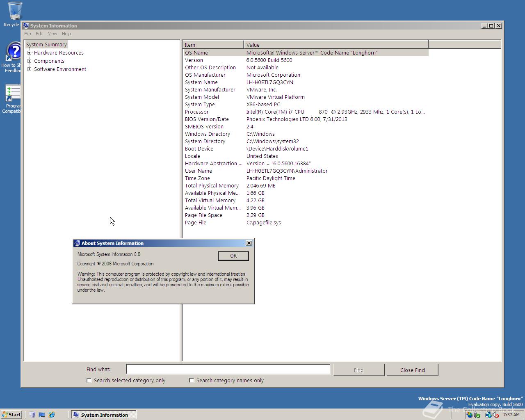Open the Program Compatibility desktop shortcut
This screenshot has height=420, width=525.
tap(12, 98)
